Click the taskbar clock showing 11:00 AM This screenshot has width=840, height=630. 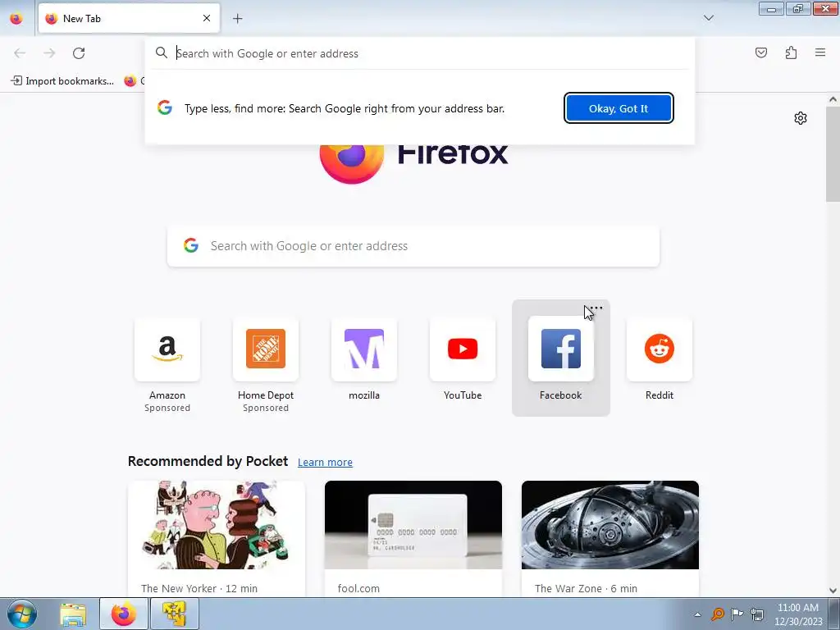pos(797,614)
